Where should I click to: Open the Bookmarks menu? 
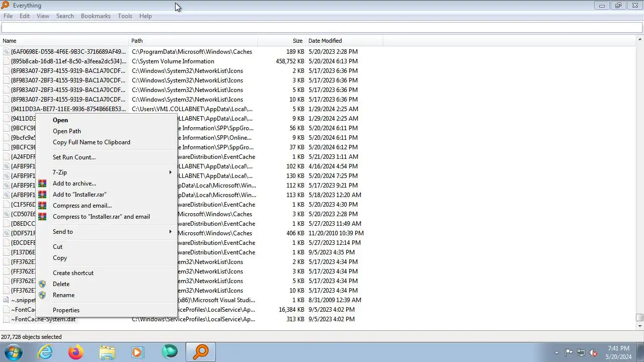(96, 16)
